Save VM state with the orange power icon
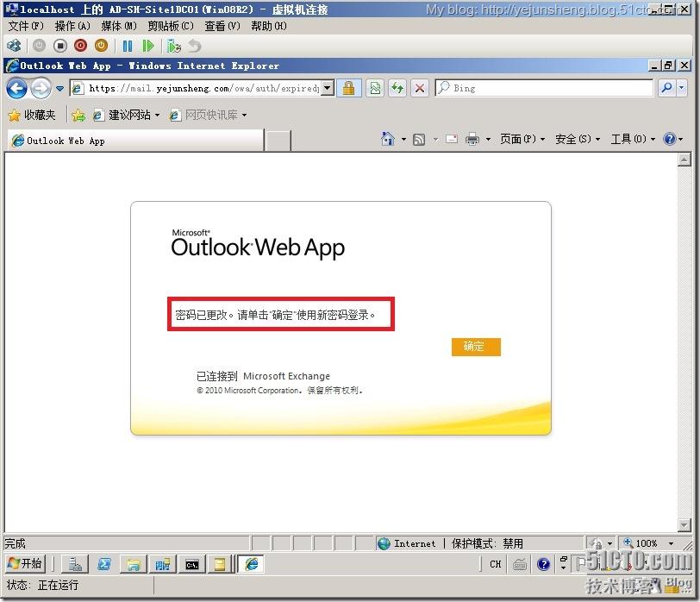This screenshot has width=700, height=602. [x=102, y=46]
